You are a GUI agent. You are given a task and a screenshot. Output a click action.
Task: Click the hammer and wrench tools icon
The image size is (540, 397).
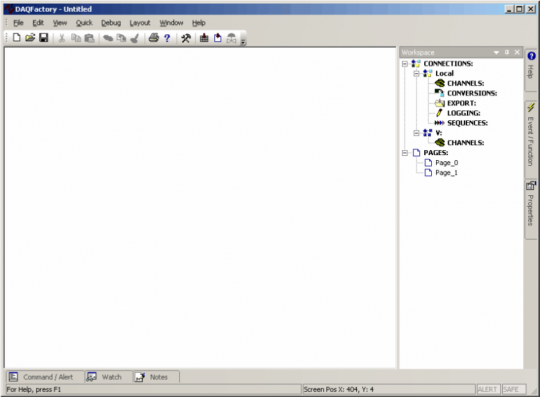coord(186,38)
